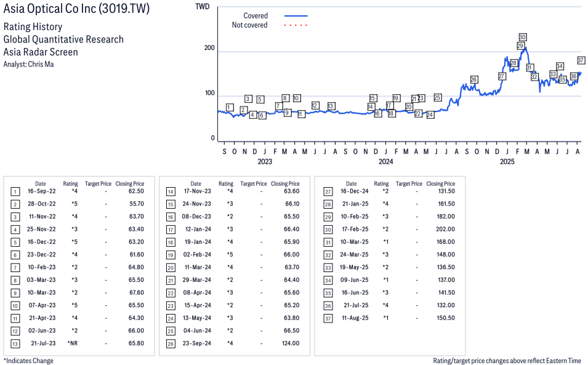The height and width of the screenshot is (365, 588).
Task: Select the 'Not covered' legend label
Action: 249,25
